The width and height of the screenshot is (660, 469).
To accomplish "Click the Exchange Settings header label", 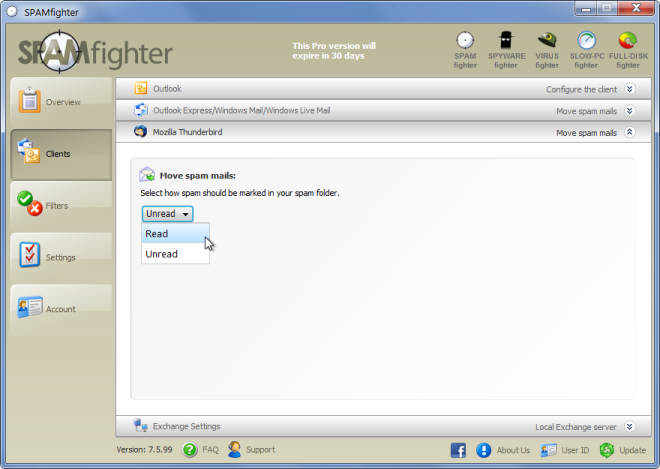I will coord(186,426).
